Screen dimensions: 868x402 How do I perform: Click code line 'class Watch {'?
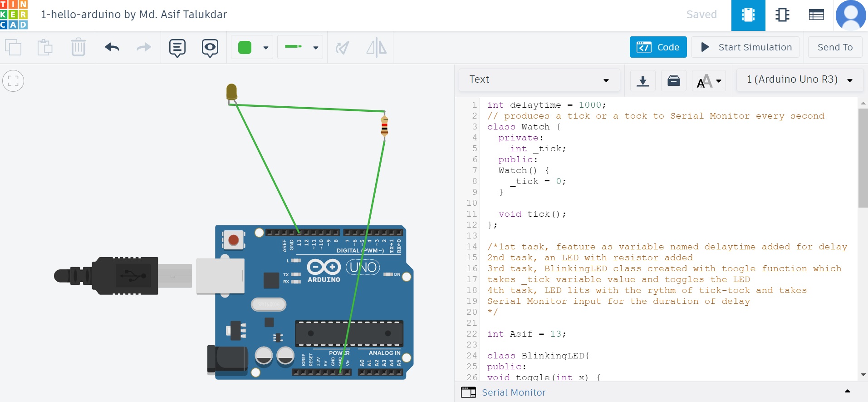524,127
